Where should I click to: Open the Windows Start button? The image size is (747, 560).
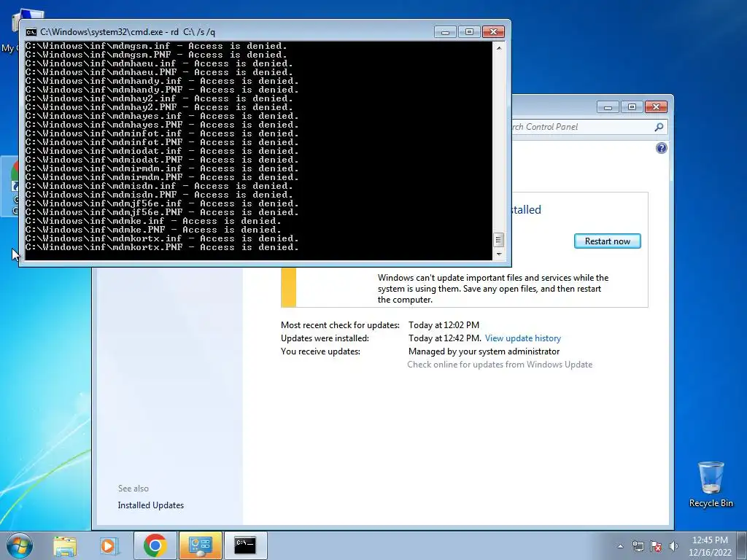(x=20, y=545)
